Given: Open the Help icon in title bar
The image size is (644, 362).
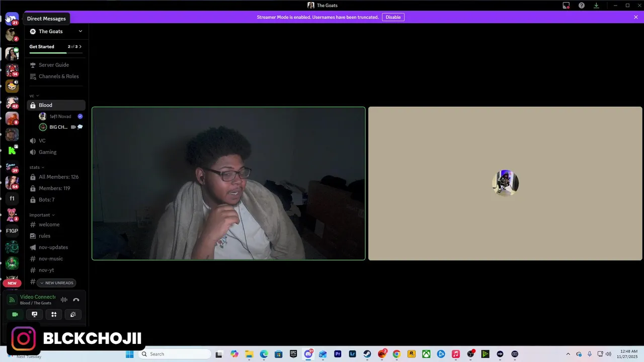Looking at the screenshot, I should pos(582,6).
